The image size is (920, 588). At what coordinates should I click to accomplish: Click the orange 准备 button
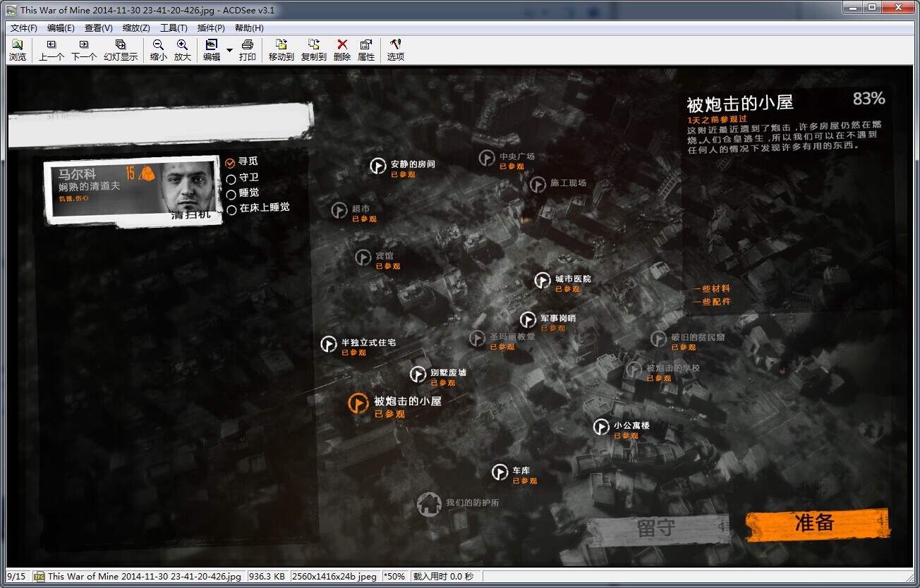(x=817, y=523)
